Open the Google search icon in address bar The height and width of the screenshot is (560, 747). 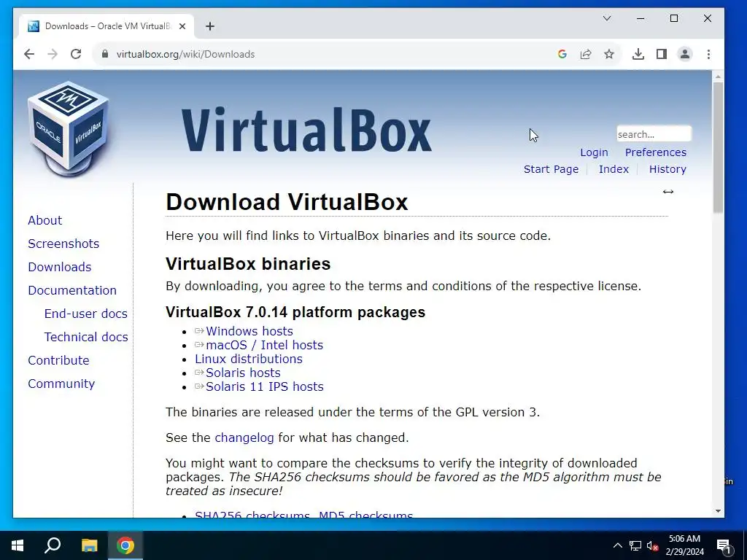click(x=562, y=54)
